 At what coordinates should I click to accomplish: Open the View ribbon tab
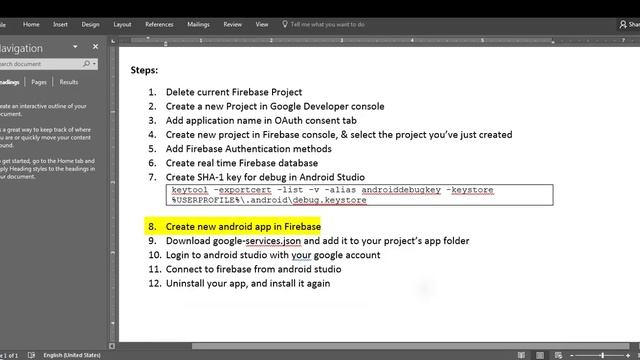(x=262, y=24)
